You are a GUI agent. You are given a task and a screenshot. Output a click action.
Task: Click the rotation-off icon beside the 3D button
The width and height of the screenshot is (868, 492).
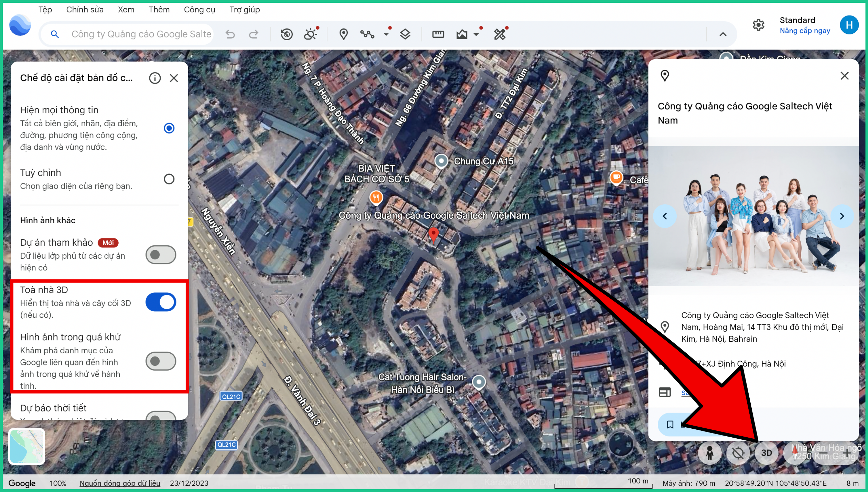pyautogui.click(x=738, y=453)
